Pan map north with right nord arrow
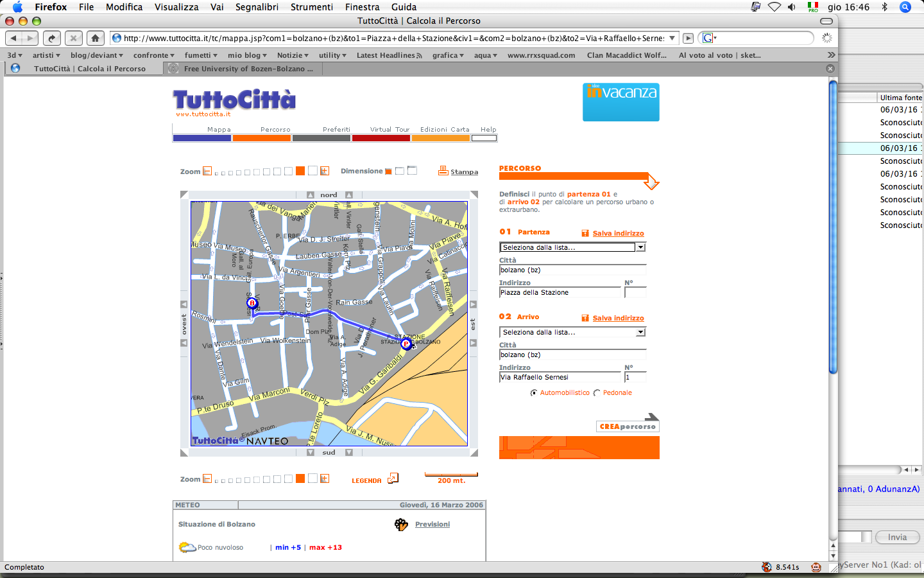Image resolution: width=924 pixels, height=578 pixels. pos(349,195)
